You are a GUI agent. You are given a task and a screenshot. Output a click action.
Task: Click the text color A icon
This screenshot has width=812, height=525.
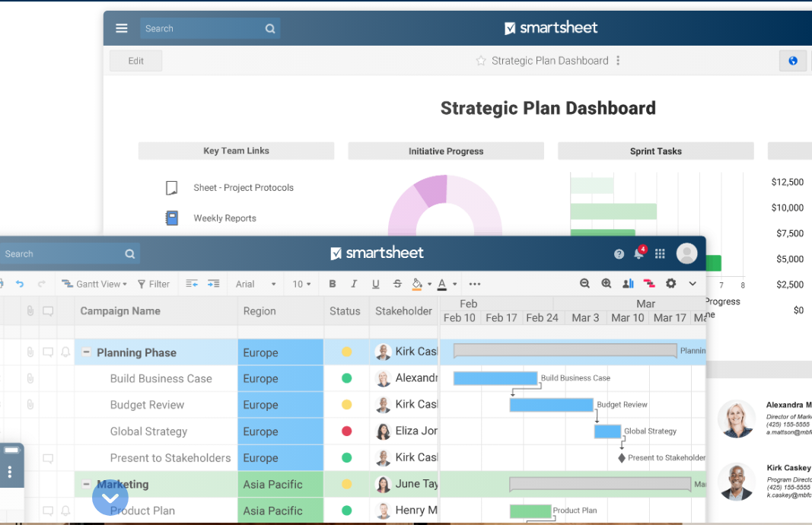click(441, 285)
